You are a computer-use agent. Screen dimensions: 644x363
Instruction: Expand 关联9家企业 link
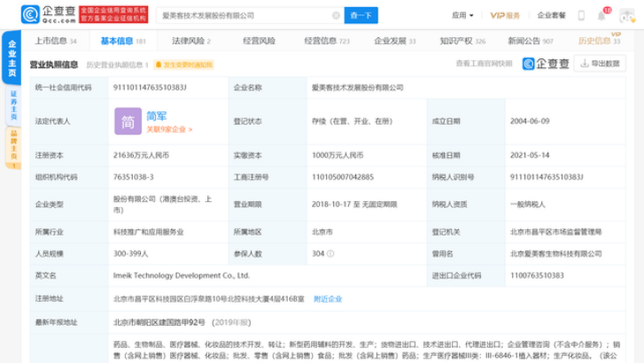[169, 129]
